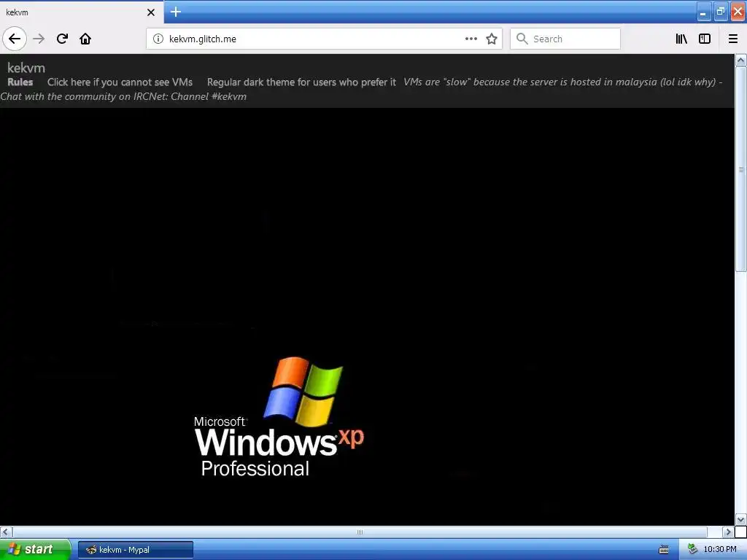Open the page actions three-dot menu
This screenshot has height=560, width=747.
[x=471, y=39]
